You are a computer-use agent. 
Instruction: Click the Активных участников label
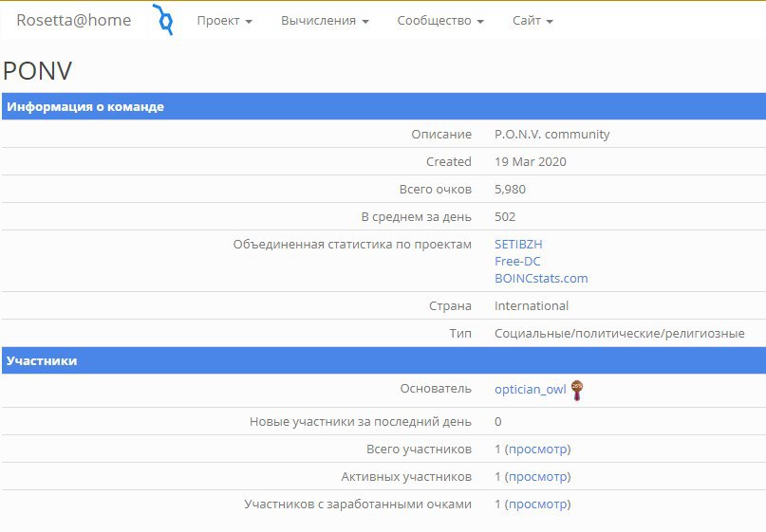406,476
